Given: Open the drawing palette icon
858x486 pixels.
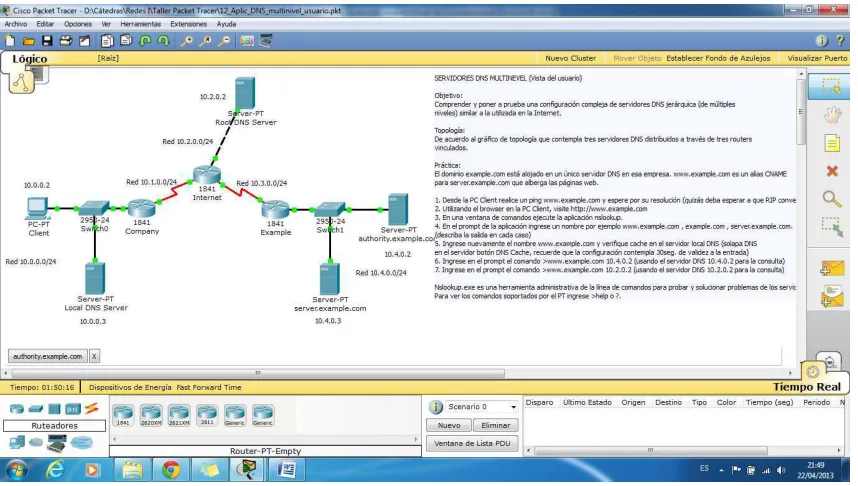Looking at the screenshot, I should 247,41.
